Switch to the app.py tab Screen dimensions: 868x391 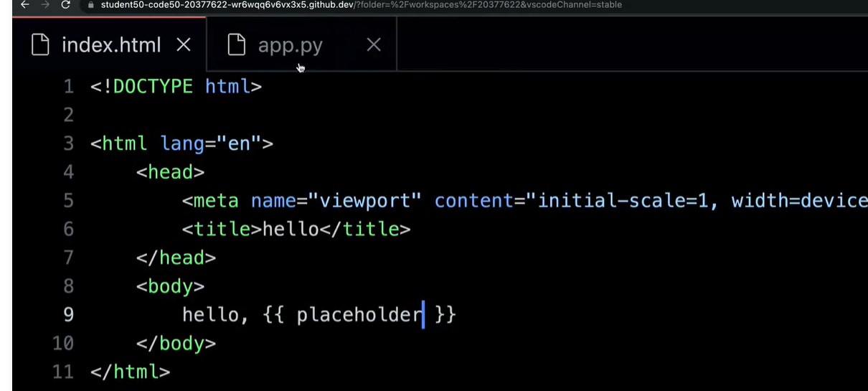pos(290,45)
